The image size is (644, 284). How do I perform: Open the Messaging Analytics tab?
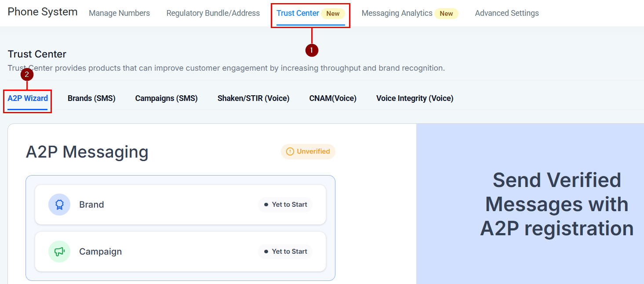397,13
